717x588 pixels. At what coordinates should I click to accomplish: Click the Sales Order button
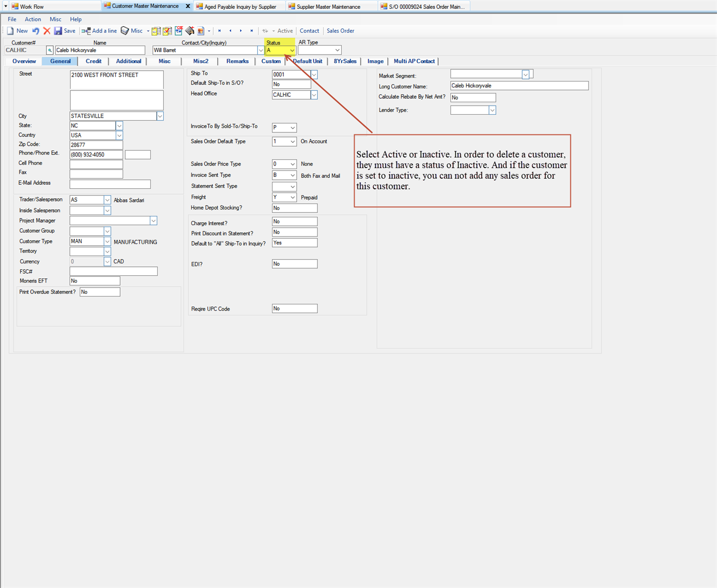pos(340,31)
